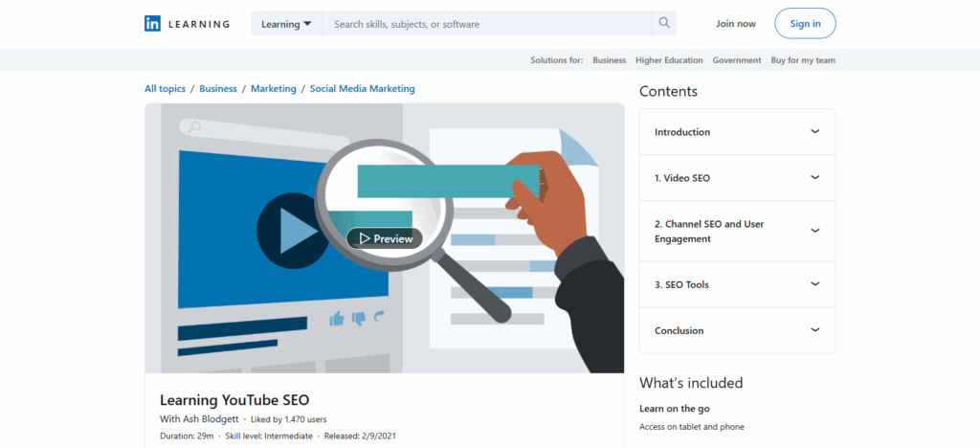
Task: Expand Channel SEO and User Engagement chevron
Action: click(814, 231)
